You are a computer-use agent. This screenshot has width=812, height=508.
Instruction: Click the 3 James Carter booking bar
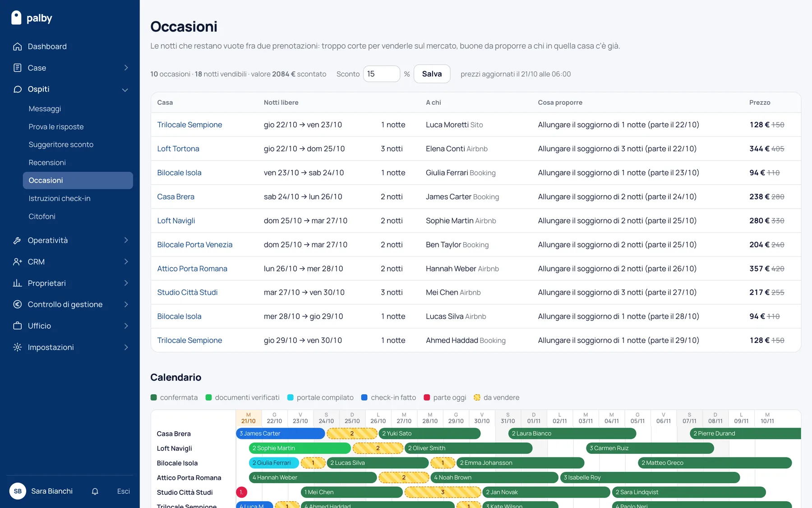click(x=280, y=433)
